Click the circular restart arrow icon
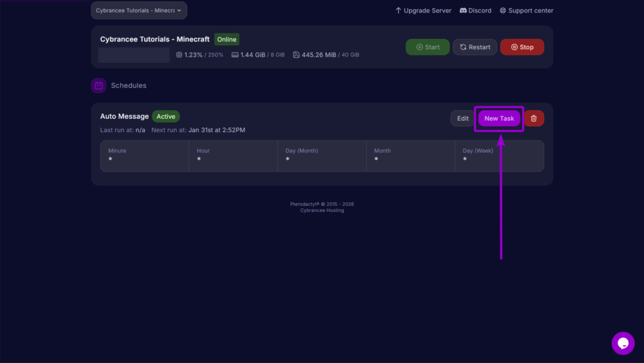The image size is (644, 363). point(464,47)
